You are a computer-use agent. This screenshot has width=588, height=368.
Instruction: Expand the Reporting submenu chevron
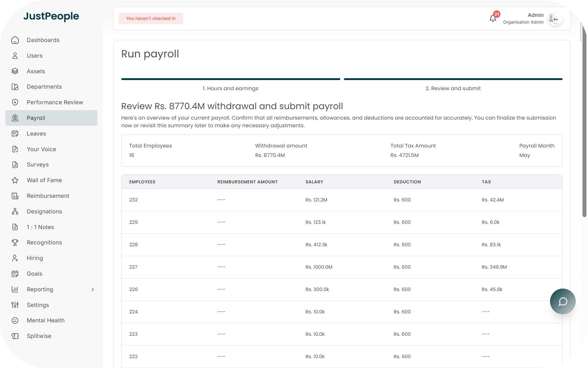(93, 289)
